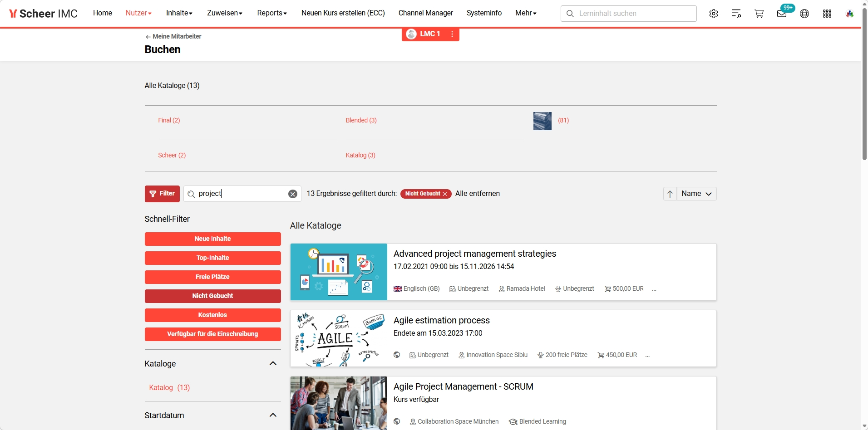Viewport: 868px width, 430px height.
Task: Open the Inhalte menu
Action: 179,13
